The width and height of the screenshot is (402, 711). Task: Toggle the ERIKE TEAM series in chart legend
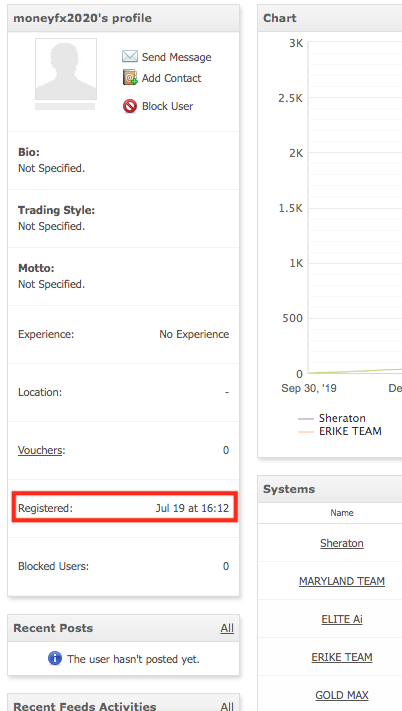click(339, 431)
